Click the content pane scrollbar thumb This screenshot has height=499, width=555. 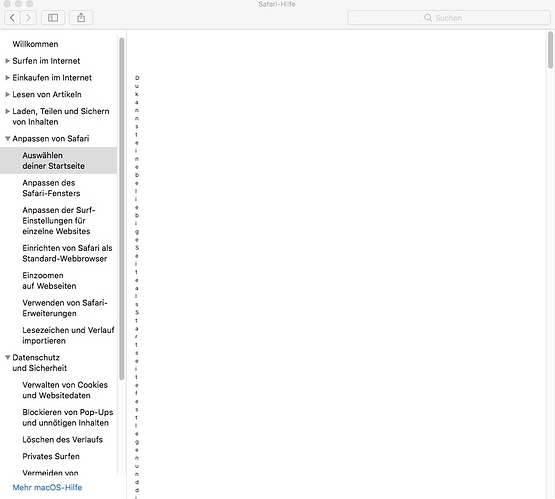(x=550, y=50)
